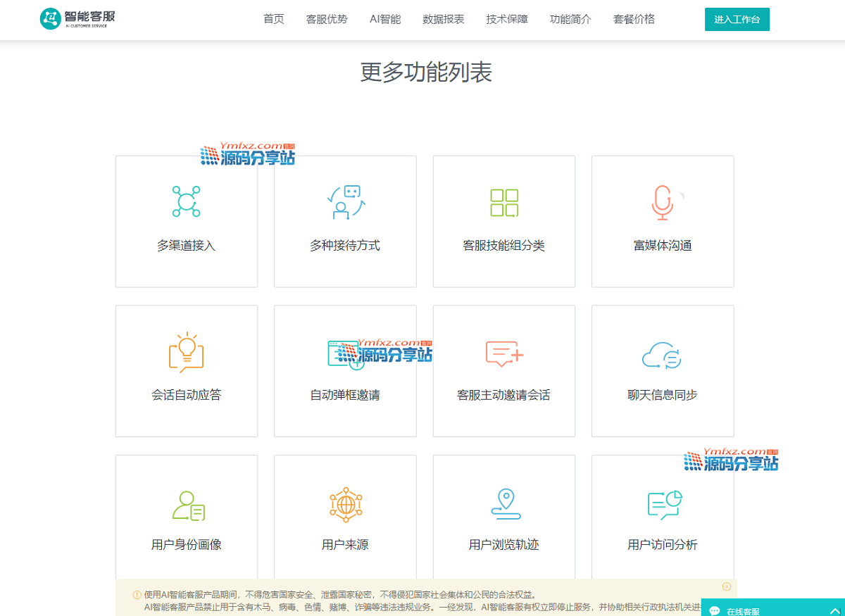Click the 进入工作台 button
This screenshot has height=616, width=845.
pos(737,20)
